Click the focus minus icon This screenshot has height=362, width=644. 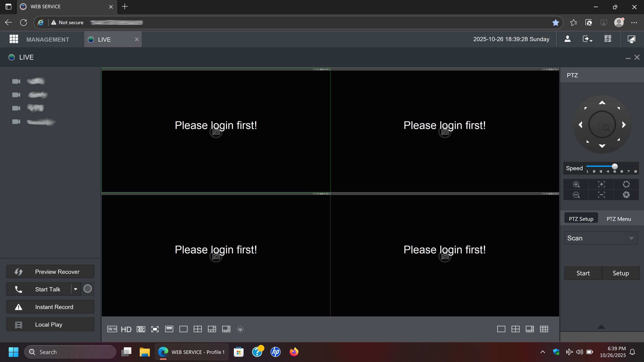click(x=602, y=195)
